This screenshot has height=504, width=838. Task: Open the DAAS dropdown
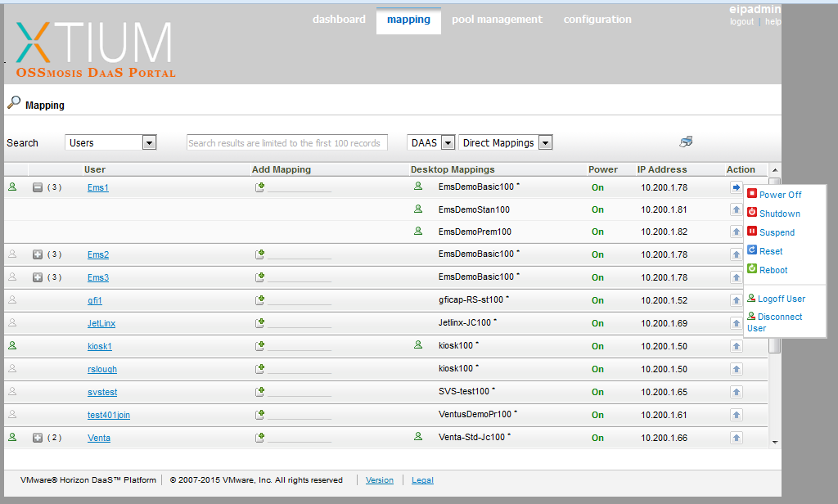447,143
